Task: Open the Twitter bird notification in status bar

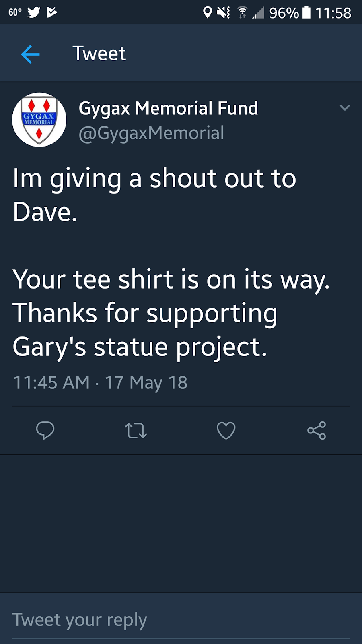Action: click(34, 12)
